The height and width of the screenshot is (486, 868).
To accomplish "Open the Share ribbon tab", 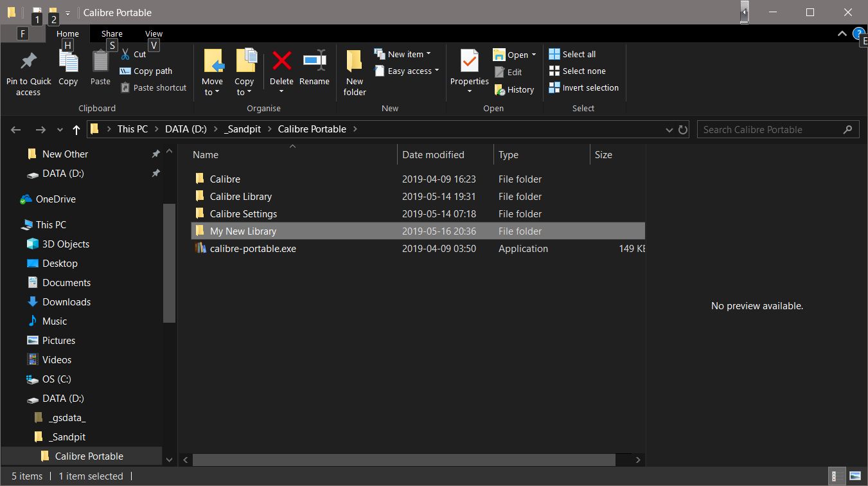I will click(x=112, y=34).
